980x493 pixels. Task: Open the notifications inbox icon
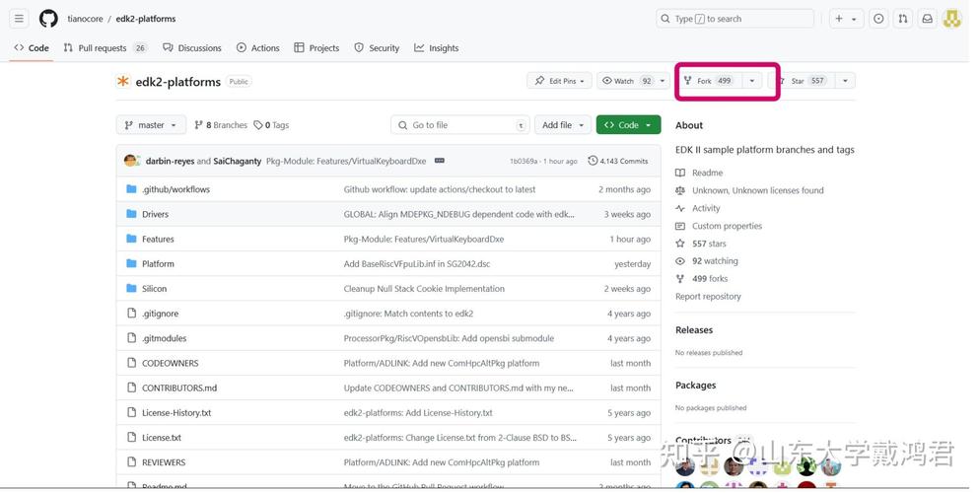(x=927, y=19)
